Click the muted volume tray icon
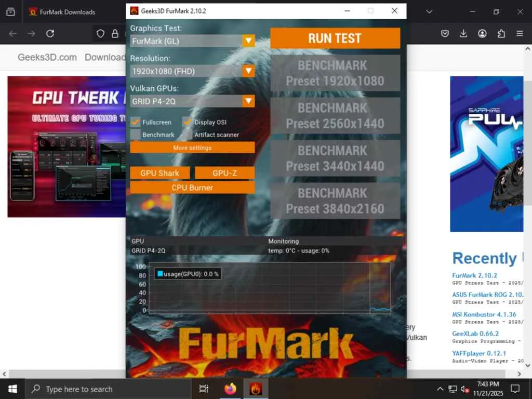The width and height of the screenshot is (532, 399). 465,389
